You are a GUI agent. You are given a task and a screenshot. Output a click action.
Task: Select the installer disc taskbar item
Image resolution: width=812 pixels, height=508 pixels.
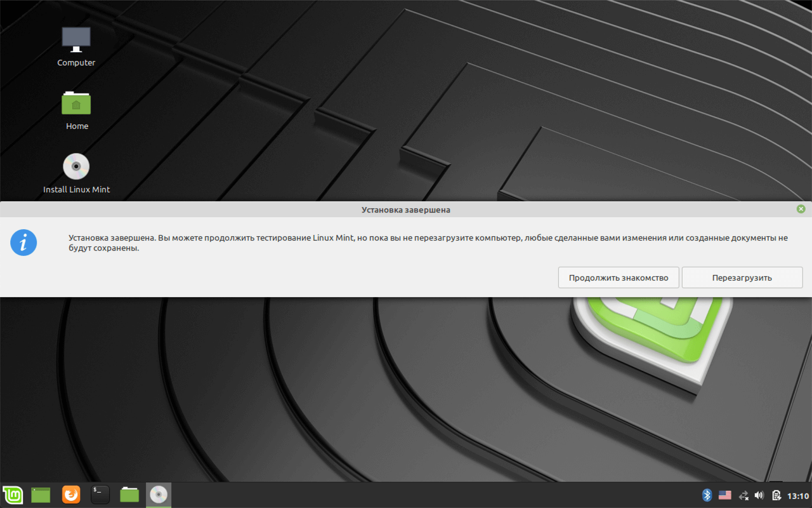(x=159, y=495)
